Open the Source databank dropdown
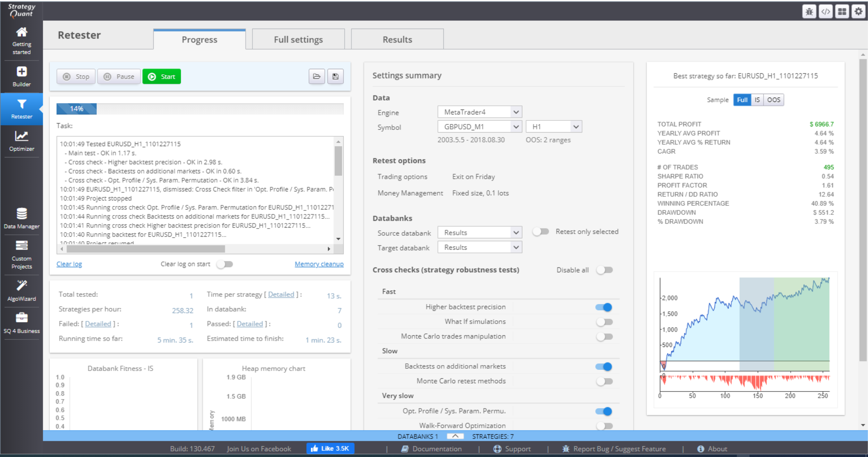 tap(480, 233)
